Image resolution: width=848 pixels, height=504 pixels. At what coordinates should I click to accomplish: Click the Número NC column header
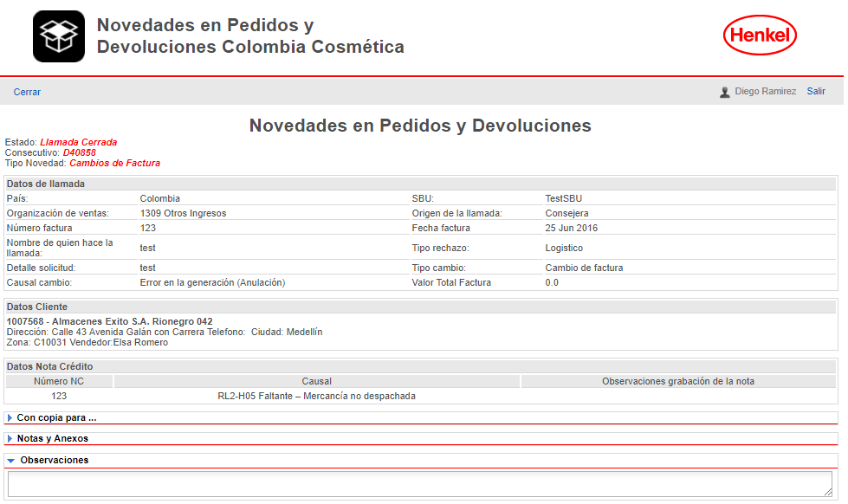(x=59, y=381)
